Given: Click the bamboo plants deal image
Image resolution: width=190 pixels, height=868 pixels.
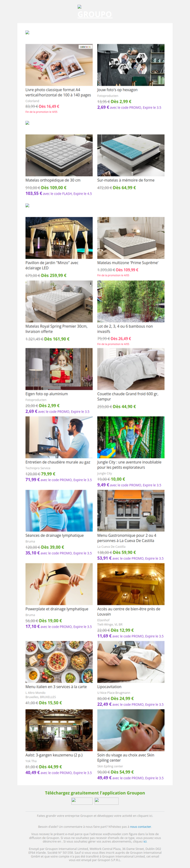Looking at the screenshot, I should 131,301.
